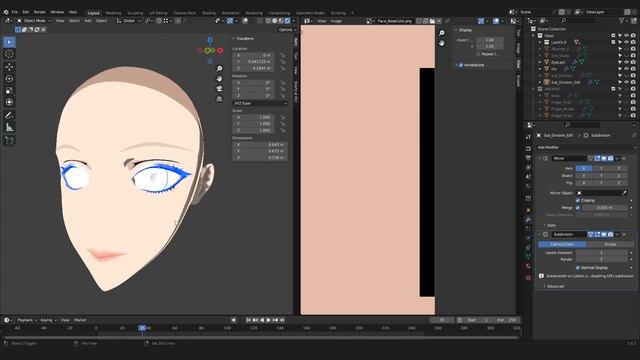Open the XYZ Euler rotation mode dropdown
The width and height of the screenshot is (640, 360).
(260, 103)
